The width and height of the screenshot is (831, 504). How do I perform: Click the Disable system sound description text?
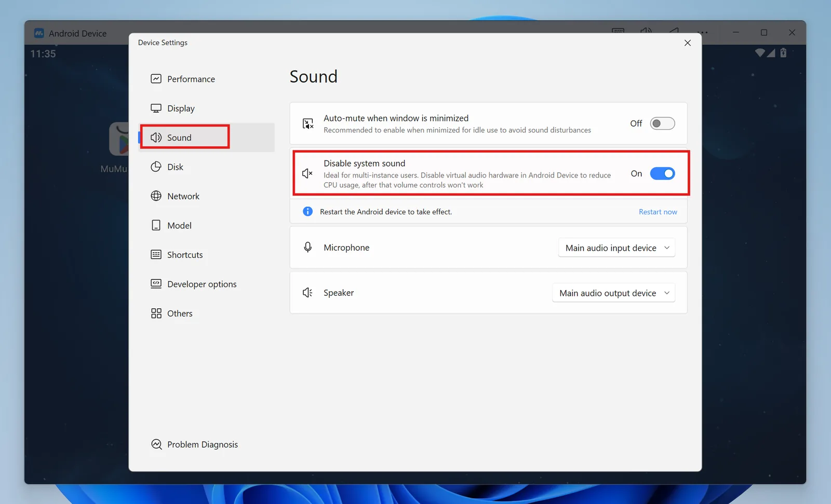(467, 180)
